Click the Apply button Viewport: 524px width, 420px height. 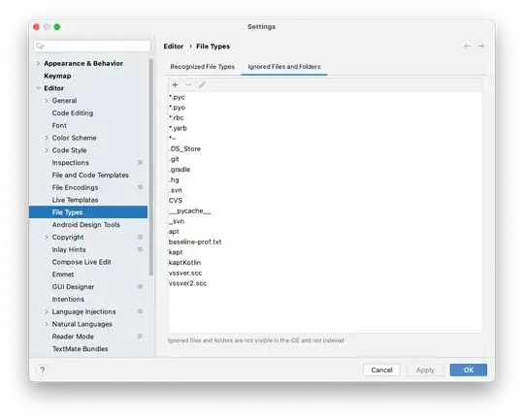[425, 370]
